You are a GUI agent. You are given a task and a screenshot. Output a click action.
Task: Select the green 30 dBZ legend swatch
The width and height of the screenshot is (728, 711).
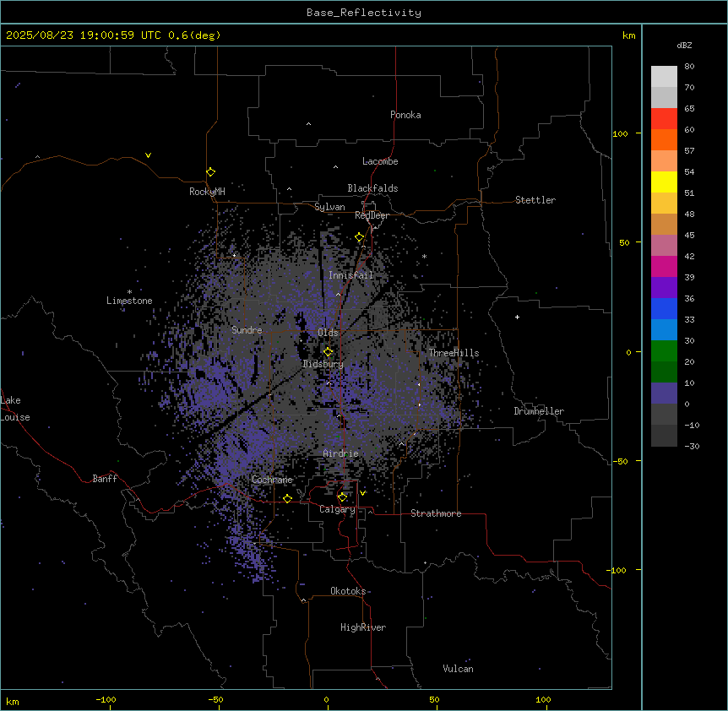664,351
